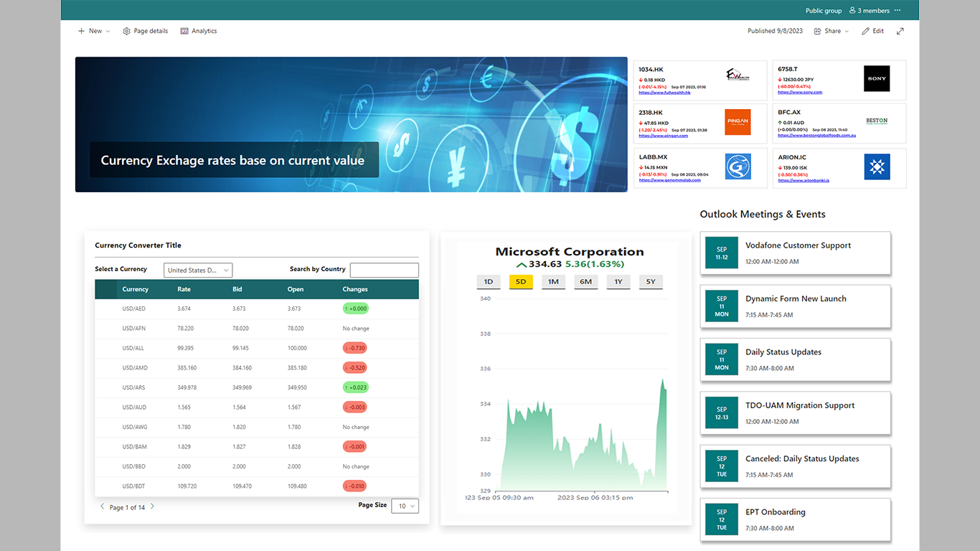Click the Changes column header
Screen dimensions: 980x551
click(x=355, y=289)
